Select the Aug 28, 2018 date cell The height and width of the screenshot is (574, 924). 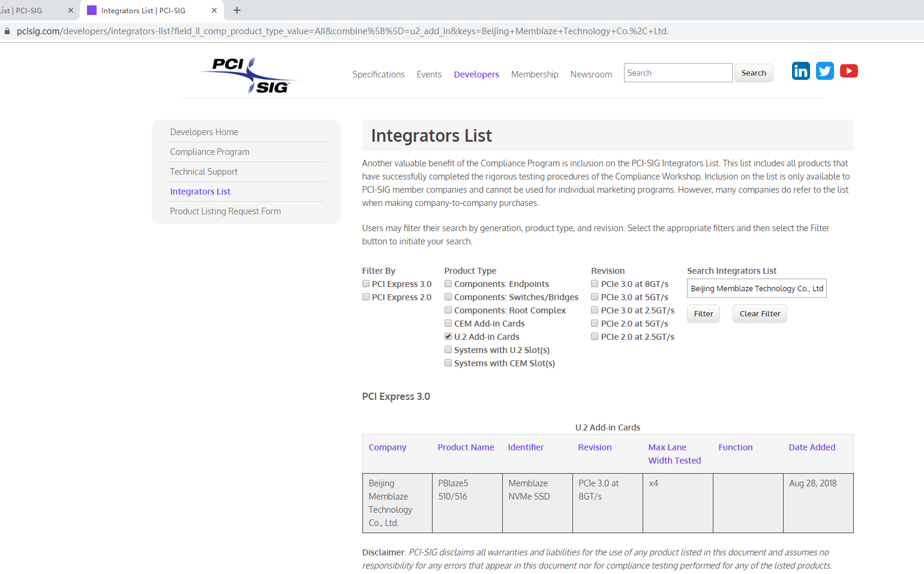coord(818,503)
